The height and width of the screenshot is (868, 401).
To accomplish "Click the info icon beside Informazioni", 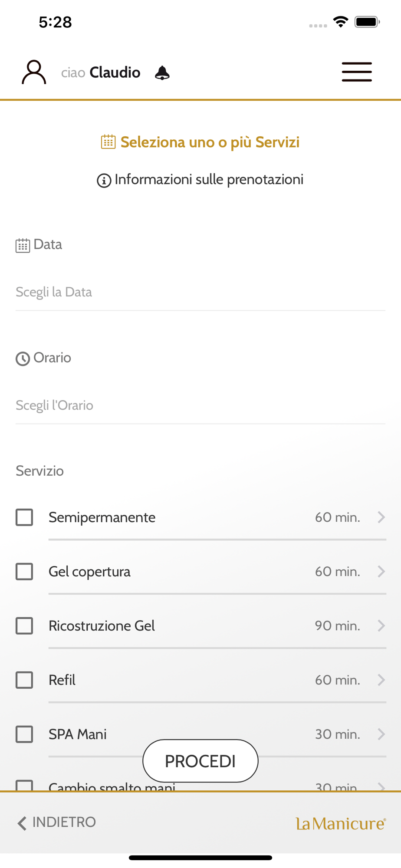I will tap(104, 181).
